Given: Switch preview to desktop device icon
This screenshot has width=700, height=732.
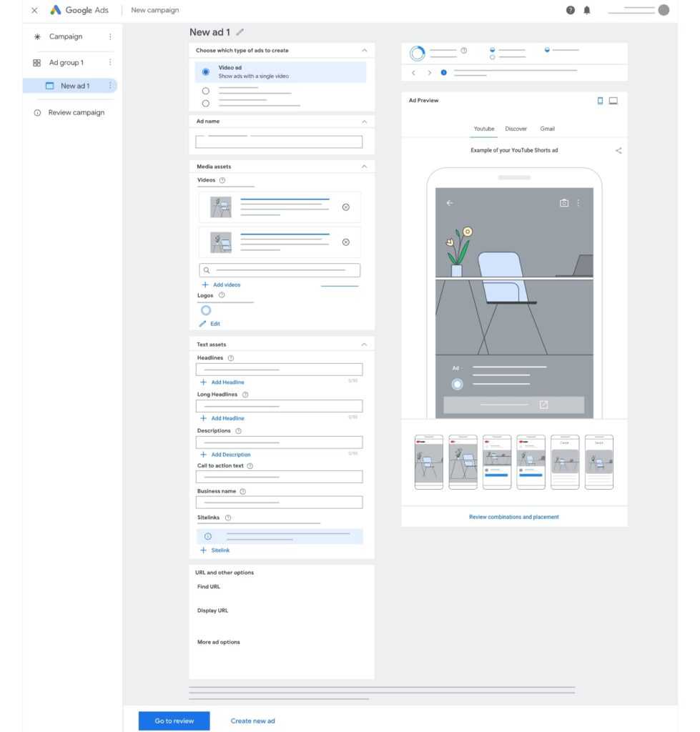Looking at the screenshot, I should [x=613, y=101].
